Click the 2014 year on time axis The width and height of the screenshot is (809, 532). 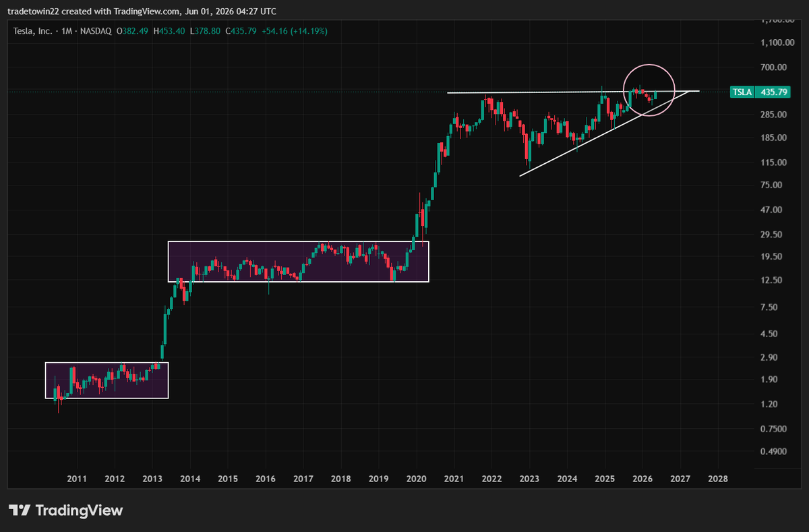pyautogui.click(x=190, y=478)
